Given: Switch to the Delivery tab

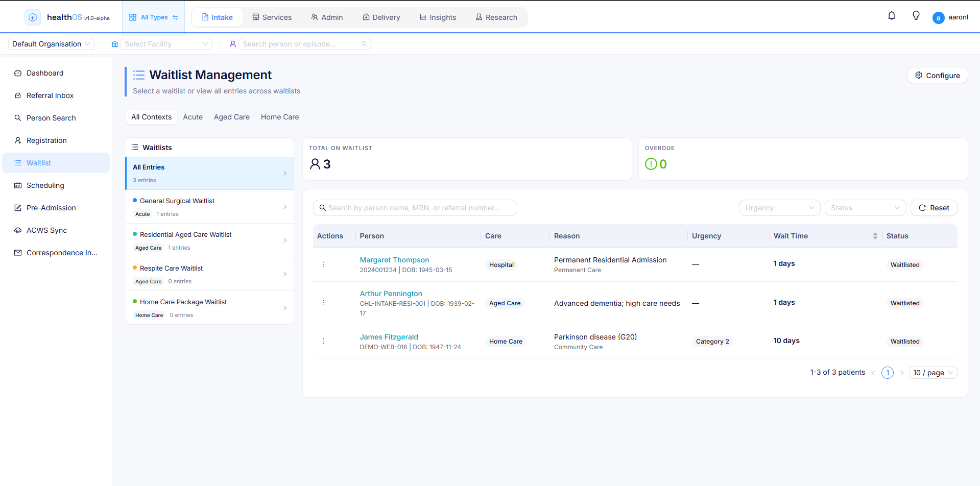Looking at the screenshot, I should click(381, 17).
